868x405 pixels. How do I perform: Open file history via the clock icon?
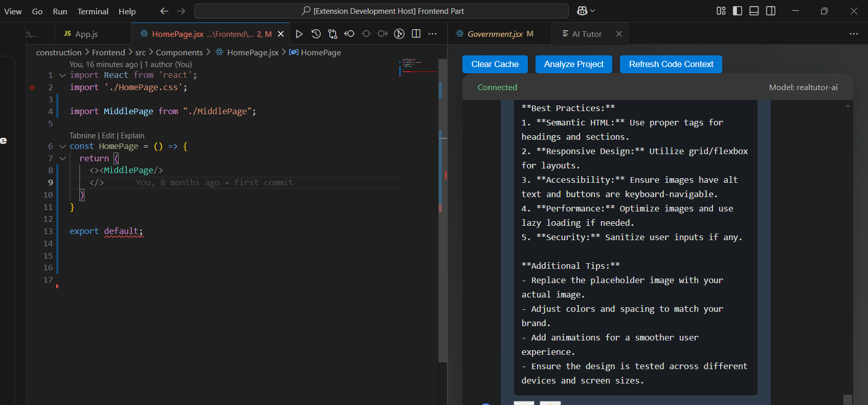(x=316, y=34)
